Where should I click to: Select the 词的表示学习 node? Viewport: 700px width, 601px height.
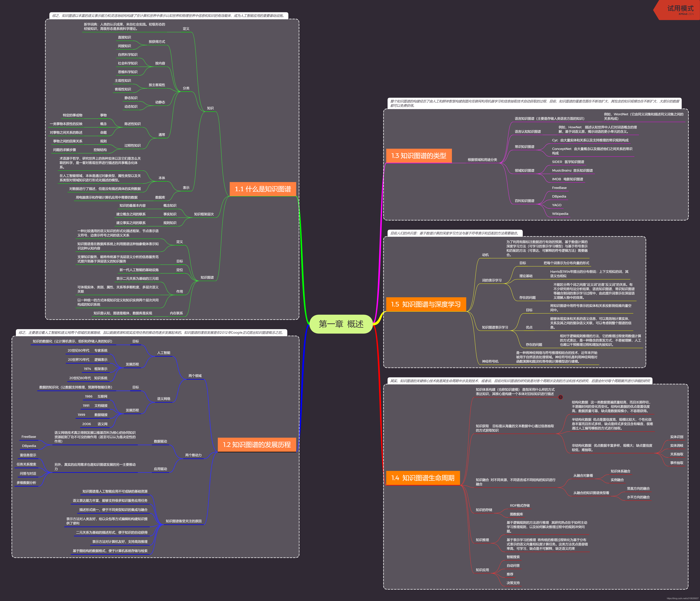point(492,280)
